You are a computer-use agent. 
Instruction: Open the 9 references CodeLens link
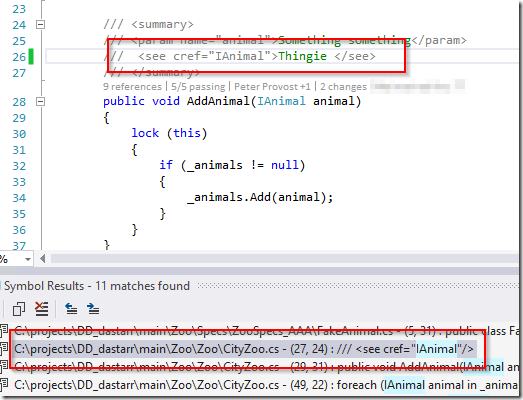point(132,87)
